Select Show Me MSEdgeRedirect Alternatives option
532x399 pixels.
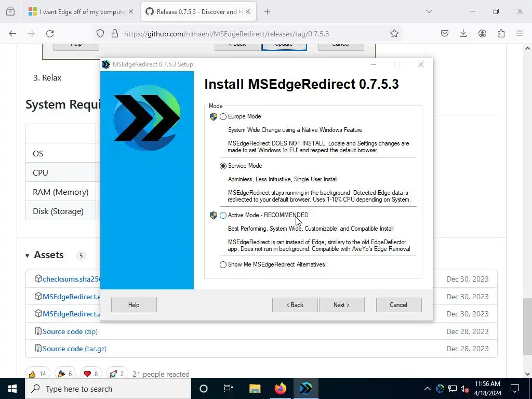[x=223, y=264]
